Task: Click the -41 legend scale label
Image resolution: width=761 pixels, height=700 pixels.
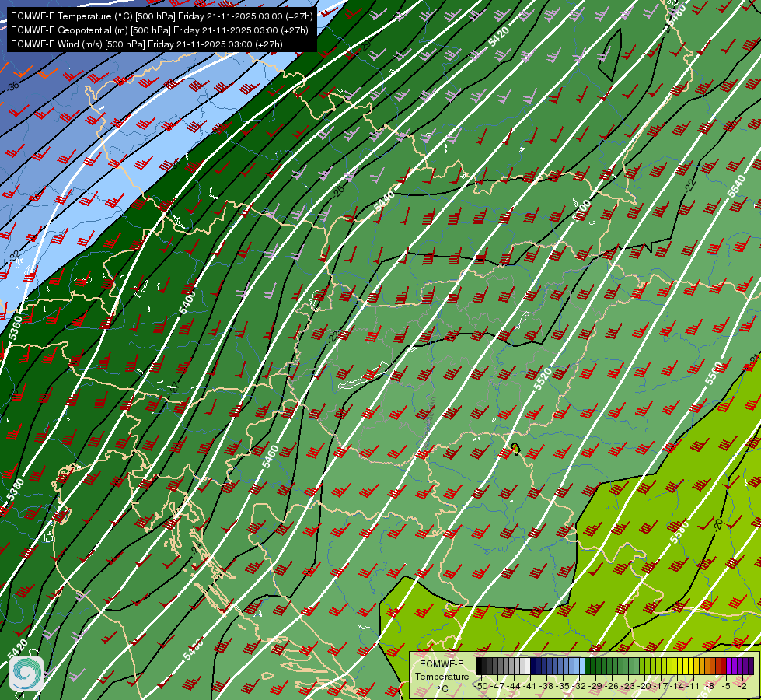Action: (531, 686)
